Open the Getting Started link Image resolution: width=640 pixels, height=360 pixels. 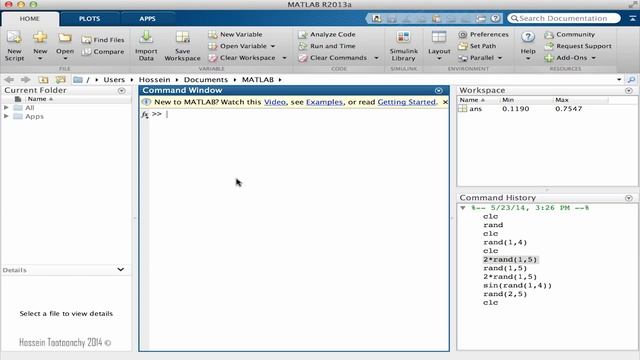(407, 102)
